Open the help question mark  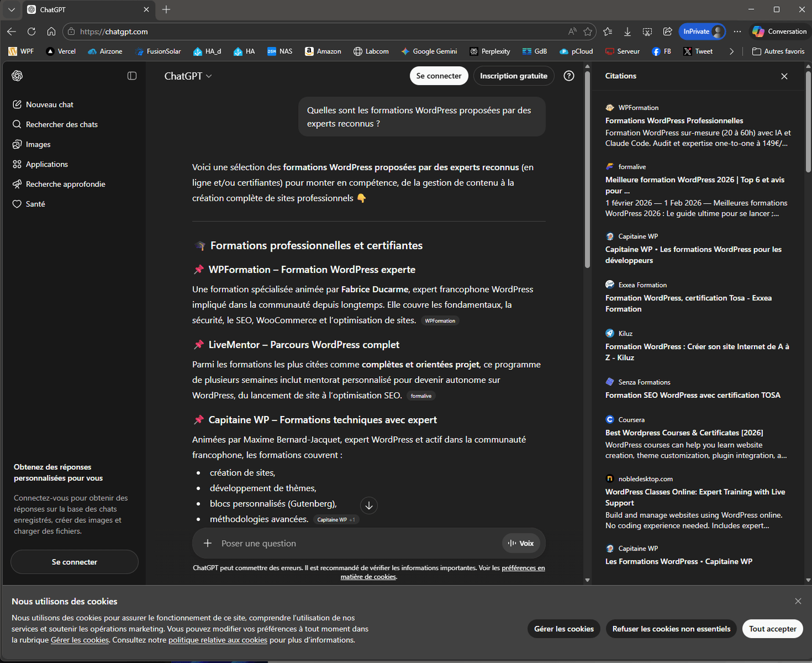[x=569, y=75]
